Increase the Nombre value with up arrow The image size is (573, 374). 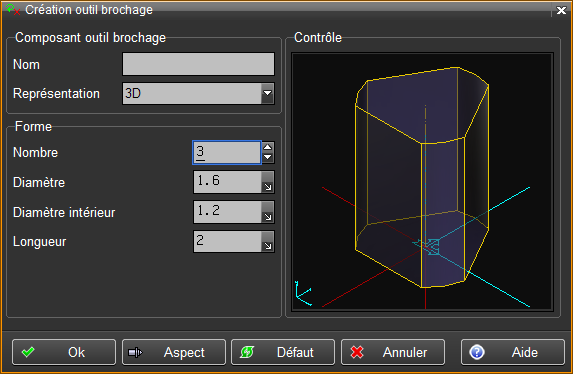point(268,147)
